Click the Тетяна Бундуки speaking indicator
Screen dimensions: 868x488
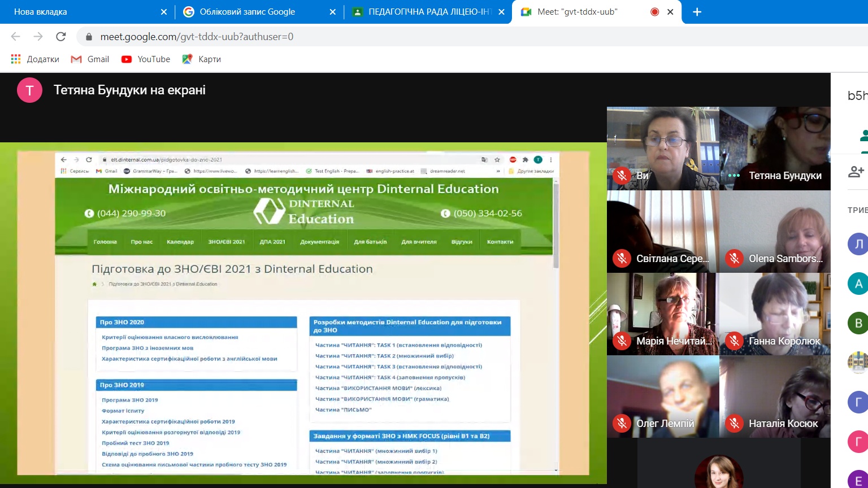click(734, 176)
